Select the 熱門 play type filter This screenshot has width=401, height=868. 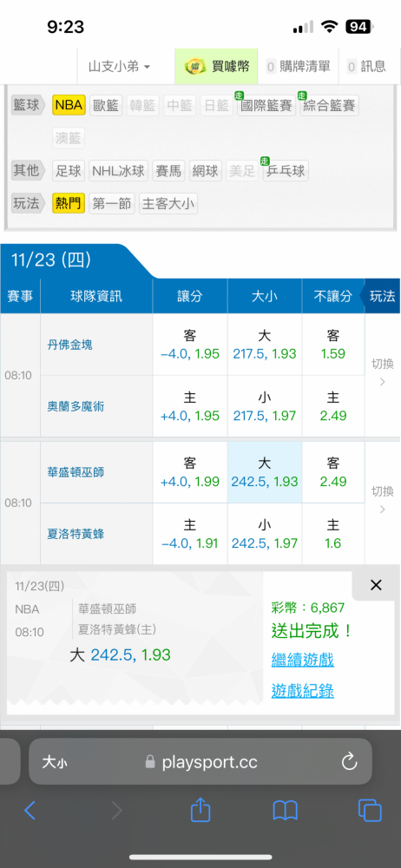(69, 204)
